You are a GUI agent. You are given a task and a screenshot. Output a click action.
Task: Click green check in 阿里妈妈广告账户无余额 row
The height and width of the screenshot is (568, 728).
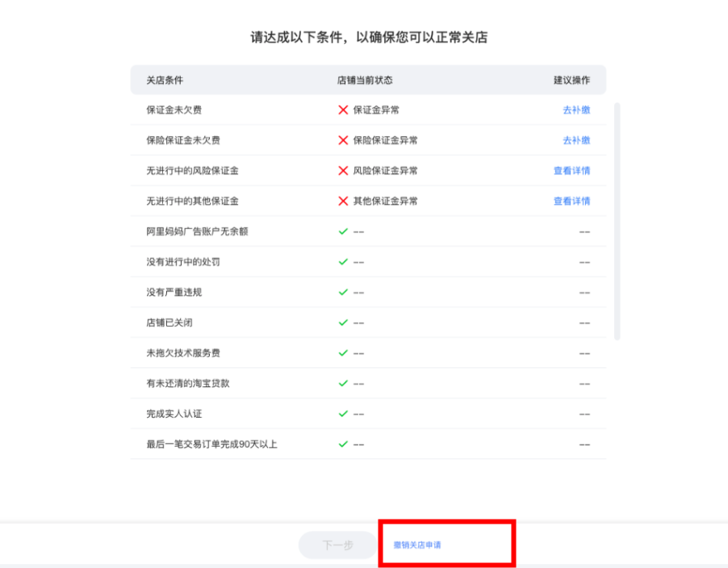pos(343,232)
